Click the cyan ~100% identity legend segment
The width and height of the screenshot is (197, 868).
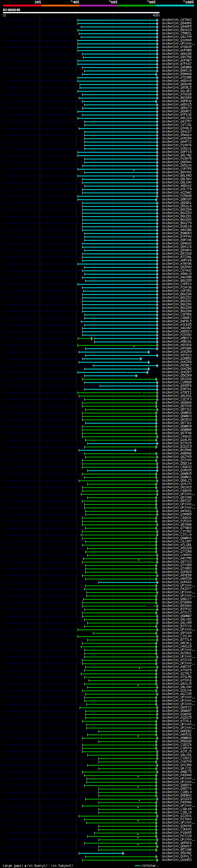[175, 6]
